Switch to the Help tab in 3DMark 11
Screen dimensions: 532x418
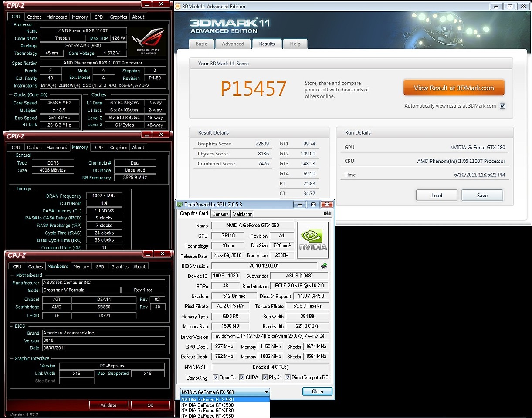[x=295, y=44]
